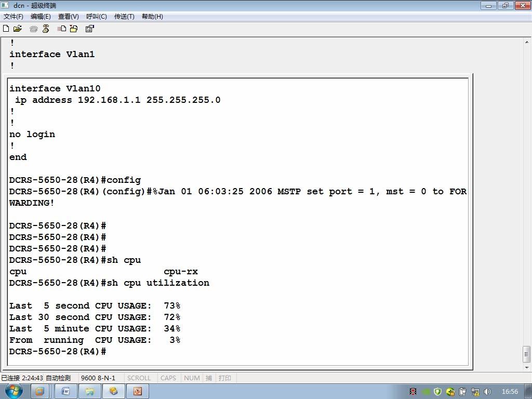Click the power plug tray icon

[462, 392]
